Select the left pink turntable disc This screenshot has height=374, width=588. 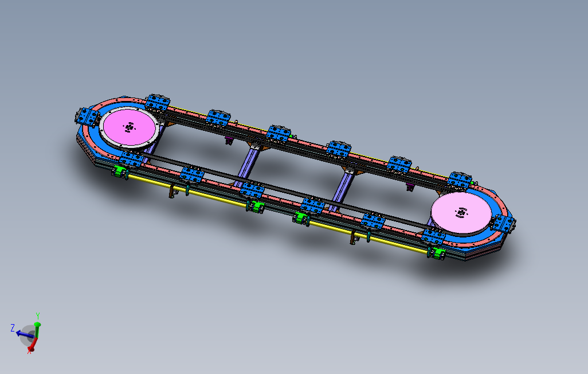pyautogui.click(x=129, y=127)
